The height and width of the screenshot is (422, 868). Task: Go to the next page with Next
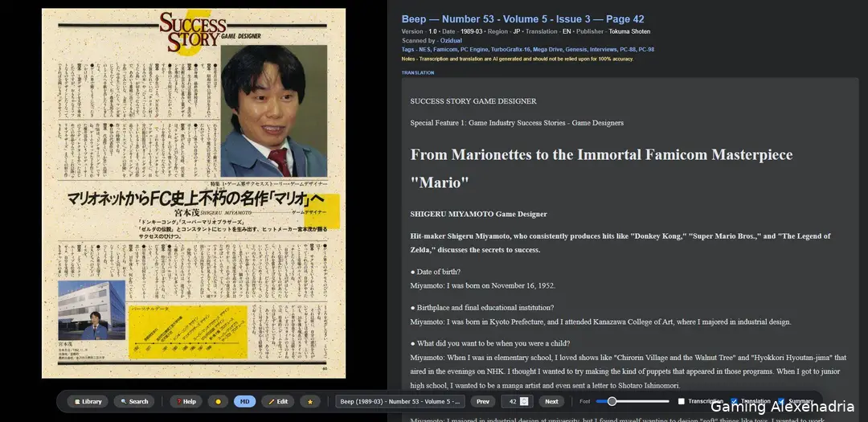coord(551,402)
